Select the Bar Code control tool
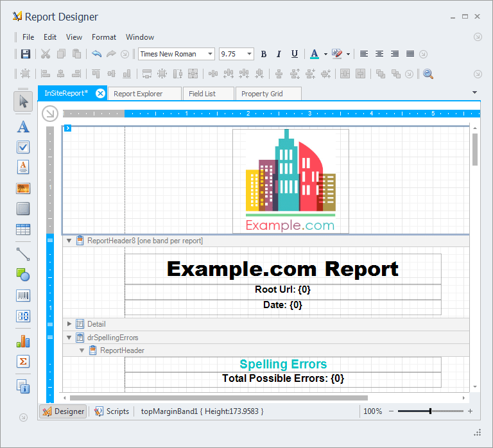The image size is (493, 448). pyautogui.click(x=23, y=296)
